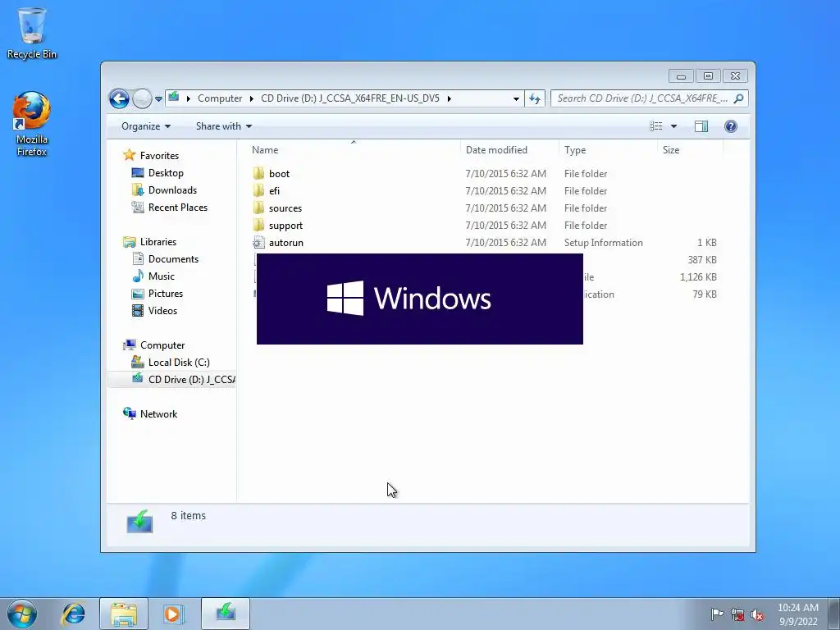Click the Change your view icon

[x=655, y=126]
